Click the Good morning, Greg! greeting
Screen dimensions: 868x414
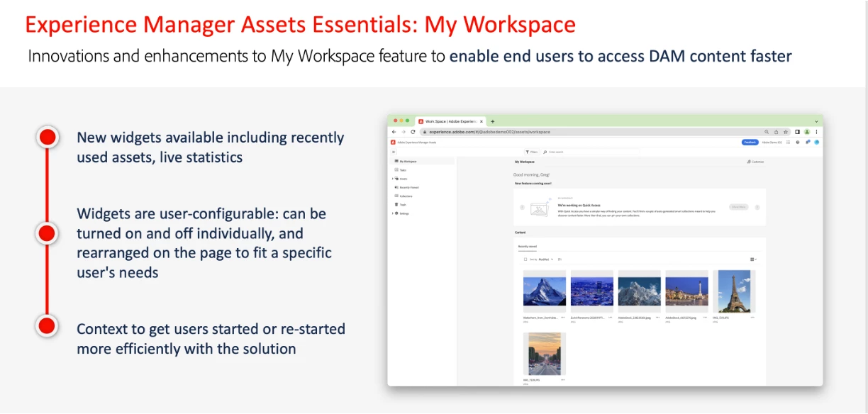(x=531, y=174)
